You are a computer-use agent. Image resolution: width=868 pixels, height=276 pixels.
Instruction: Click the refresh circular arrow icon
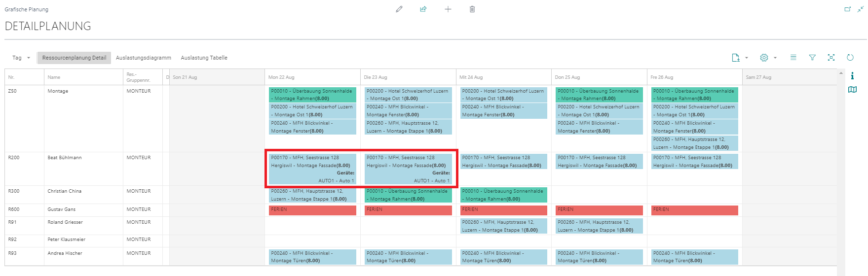(850, 58)
